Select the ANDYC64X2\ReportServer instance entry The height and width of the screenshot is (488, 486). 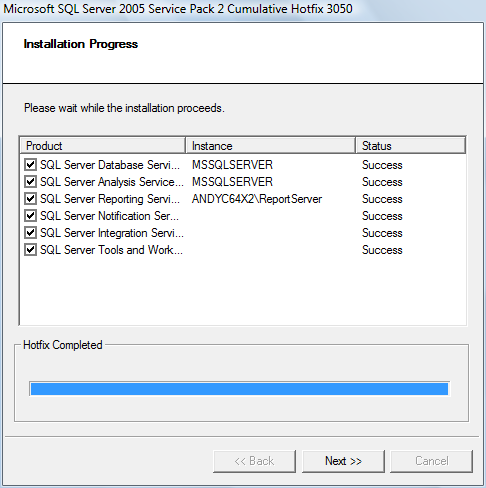click(257, 199)
